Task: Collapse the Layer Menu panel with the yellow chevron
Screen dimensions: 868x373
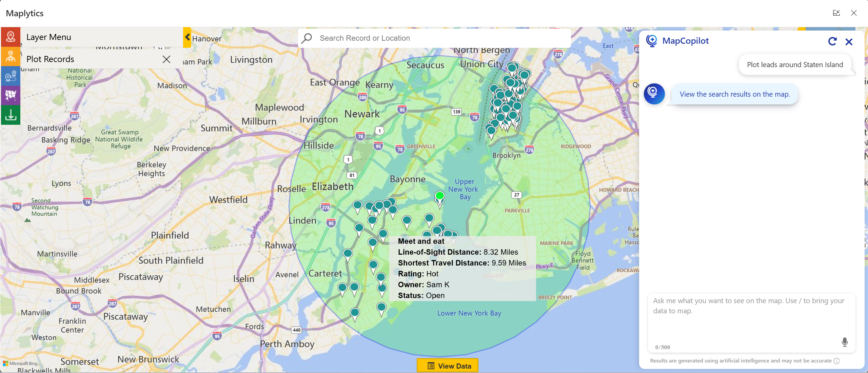Action: [x=187, y=37]
